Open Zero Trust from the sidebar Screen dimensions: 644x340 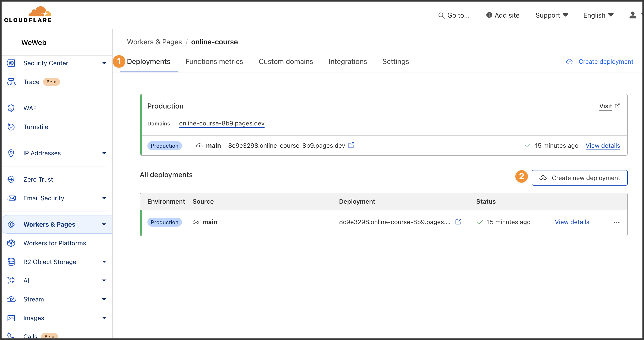tap(38, 179)
